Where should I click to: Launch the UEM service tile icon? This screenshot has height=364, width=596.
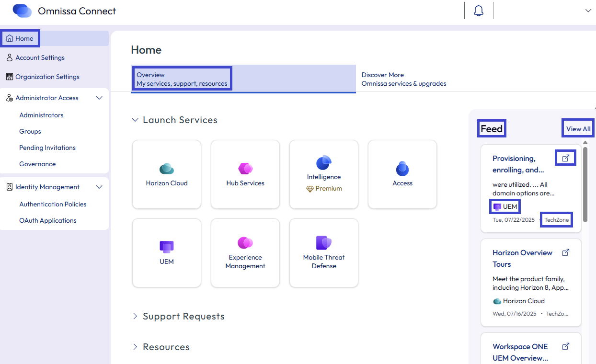pos(167,247)
